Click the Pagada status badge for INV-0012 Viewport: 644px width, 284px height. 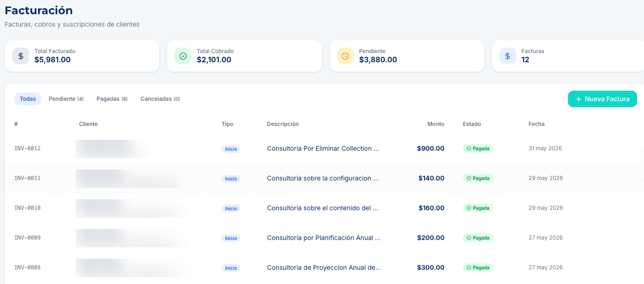478,148
